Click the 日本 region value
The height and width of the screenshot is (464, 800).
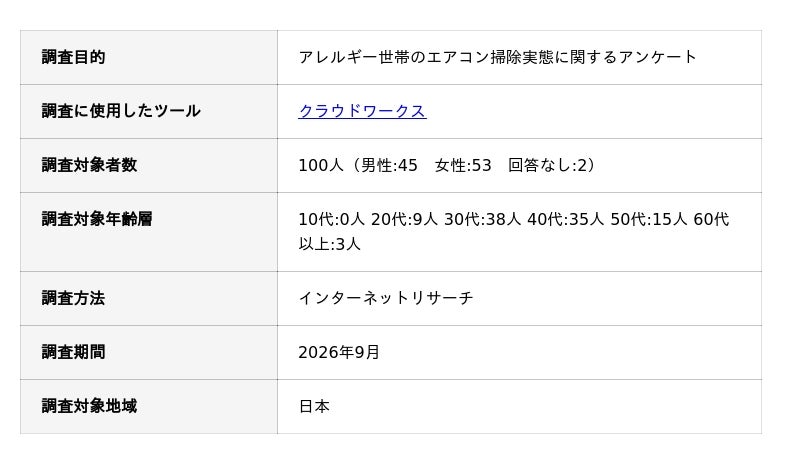tap(314, 406)
